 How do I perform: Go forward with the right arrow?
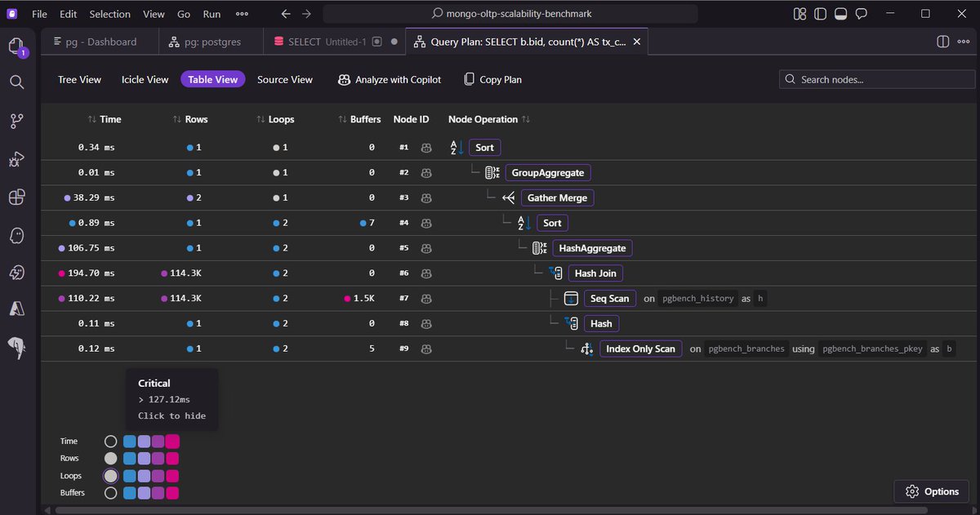[x=306, y=14]
